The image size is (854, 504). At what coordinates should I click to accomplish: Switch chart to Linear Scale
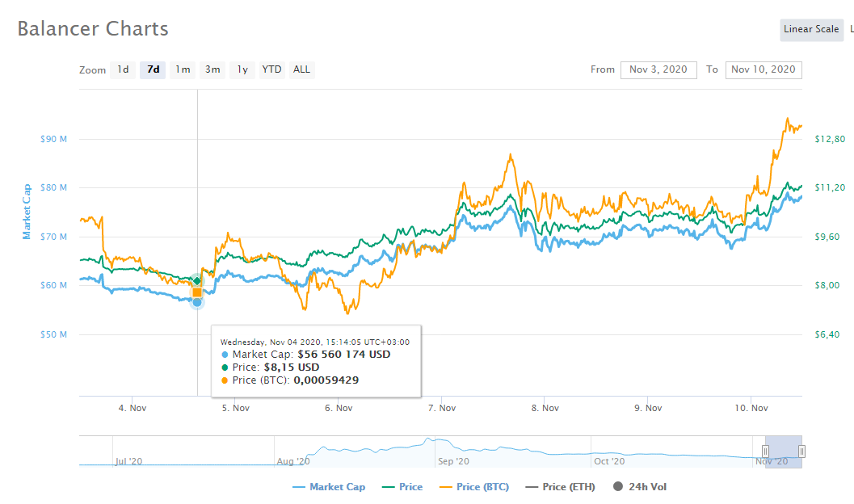[811, 29]
